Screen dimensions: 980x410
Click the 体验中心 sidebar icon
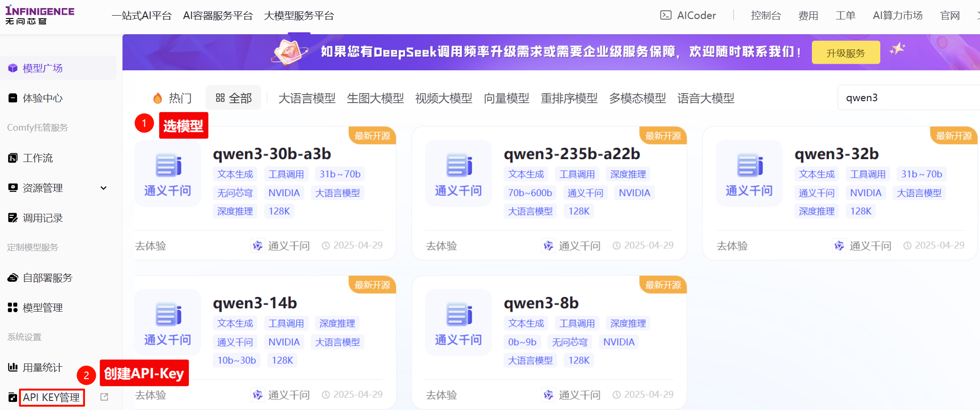pos(13,98)
